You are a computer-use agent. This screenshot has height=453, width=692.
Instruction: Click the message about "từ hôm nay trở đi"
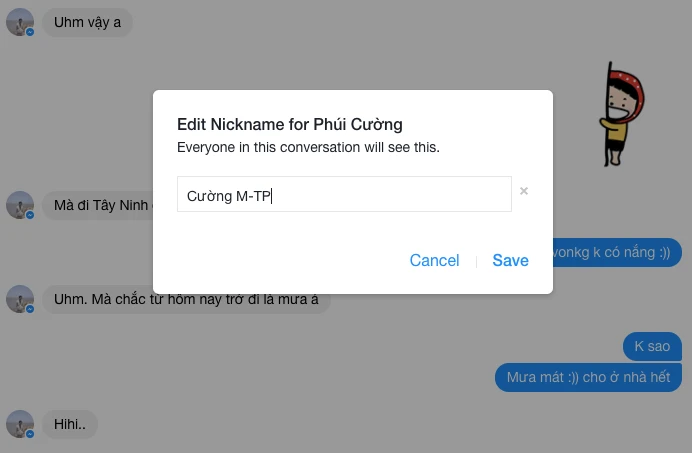click(x=186, y=299)
